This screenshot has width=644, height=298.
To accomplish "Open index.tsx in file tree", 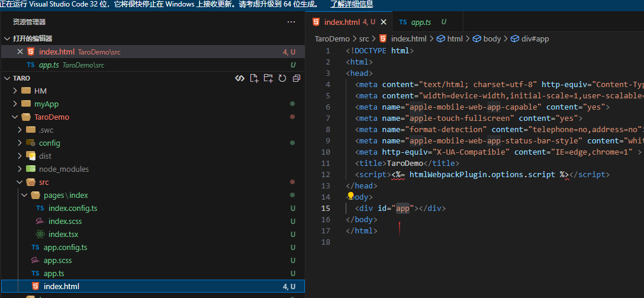I will 153,234.
